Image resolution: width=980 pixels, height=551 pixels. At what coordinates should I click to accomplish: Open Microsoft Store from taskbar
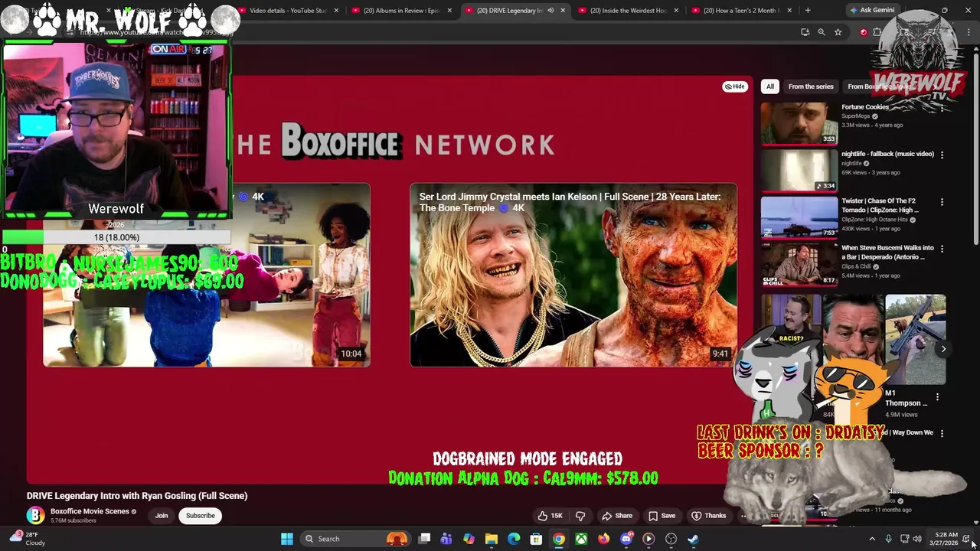537,539
